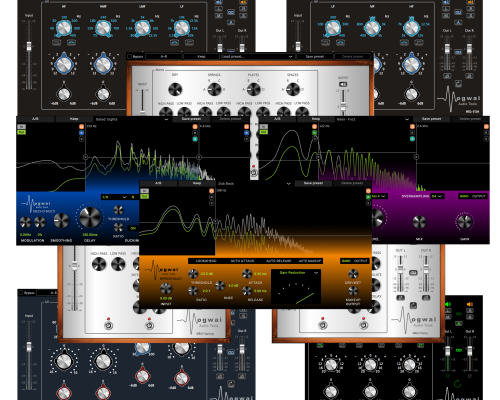Toggle right power switch on bottom-right silver plugin
Image resolution: width=500 pixels, height=400 pixels.
point(364,325)
